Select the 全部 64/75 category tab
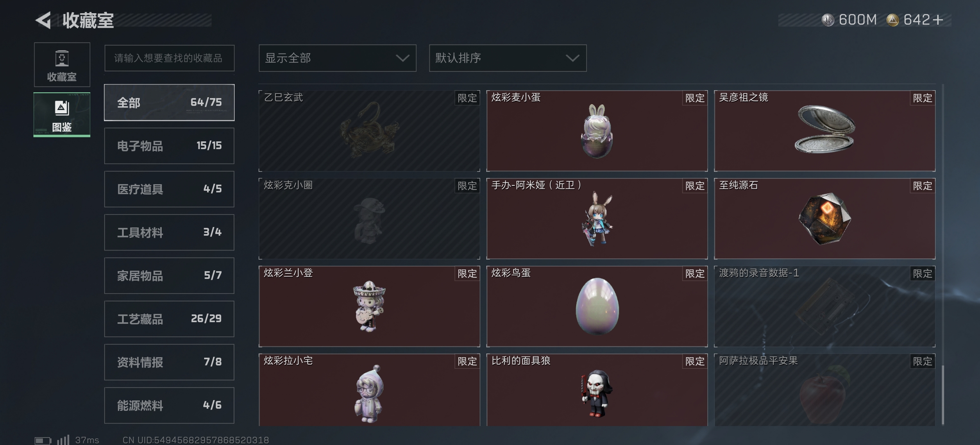Viewport: 980px width, 445px height. point(169,103)
